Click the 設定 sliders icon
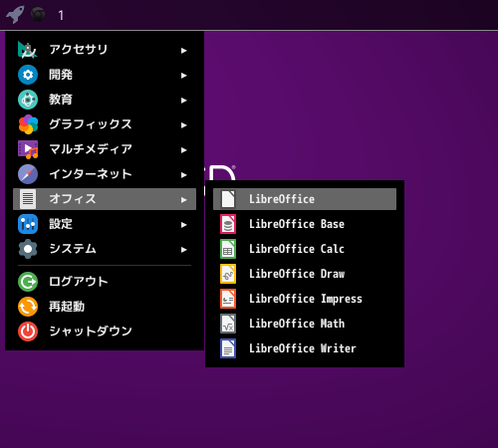This screenshot has width=498, height=448. coord(28,224)
